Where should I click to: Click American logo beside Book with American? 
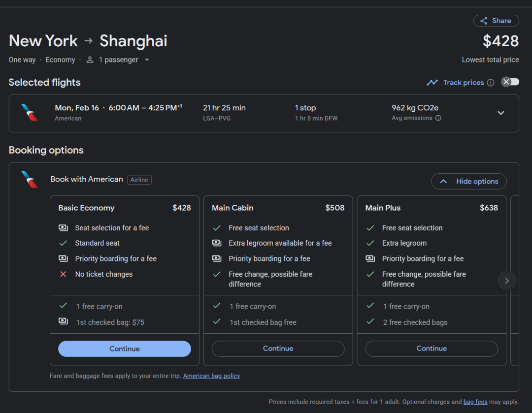click(x=30, y=179)
